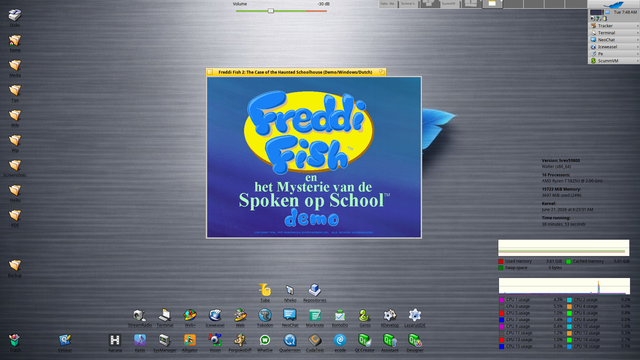Adjust the Volume slider knob
This screenshot has width=640, height=360.
click(271, 11)
